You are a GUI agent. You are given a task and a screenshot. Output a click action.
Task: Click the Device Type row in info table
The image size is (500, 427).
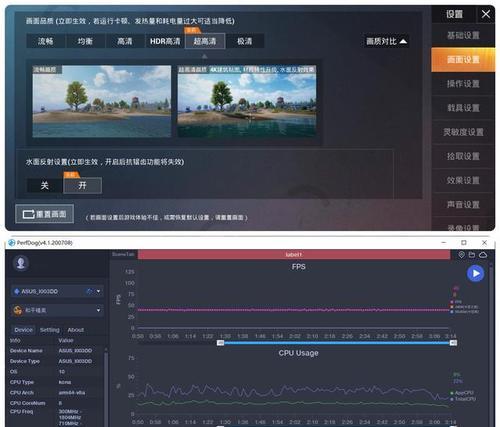(56, 361)
